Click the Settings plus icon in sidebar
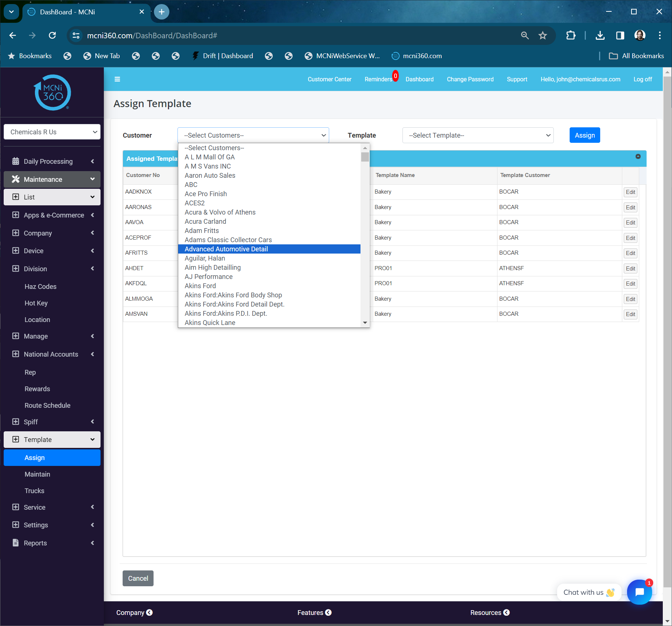The image size is (672, 626). [15, 525]
